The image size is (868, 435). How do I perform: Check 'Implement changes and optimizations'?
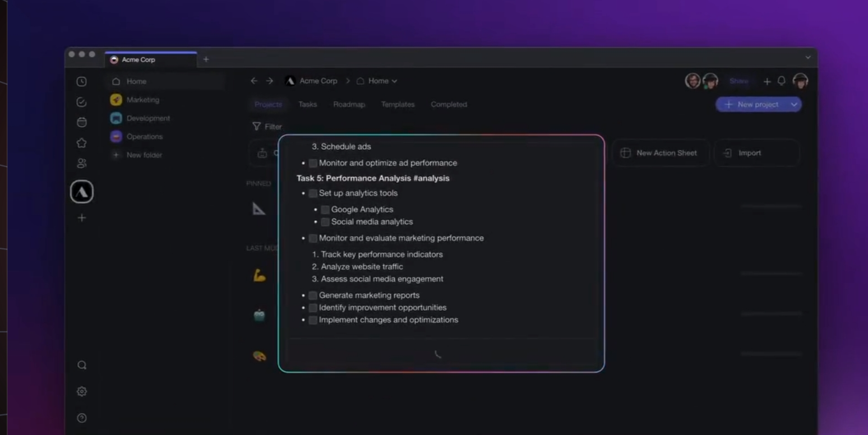pyautogui.click(x=313, y=320)
